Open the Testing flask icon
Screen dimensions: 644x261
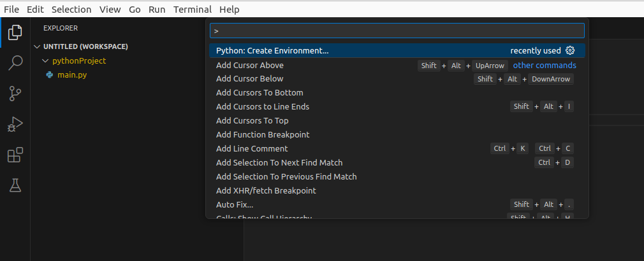click(x=15, y=185)
